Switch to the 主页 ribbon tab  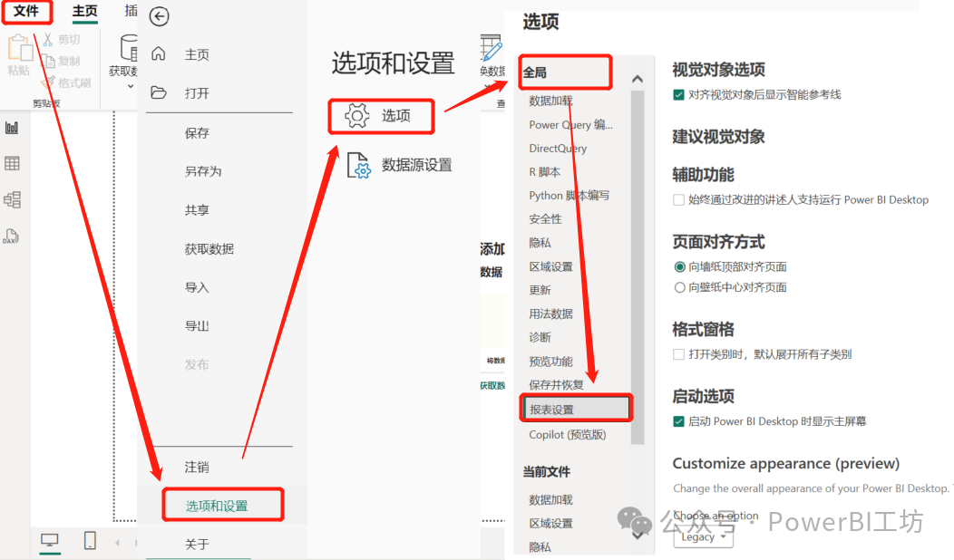point(84,12)
